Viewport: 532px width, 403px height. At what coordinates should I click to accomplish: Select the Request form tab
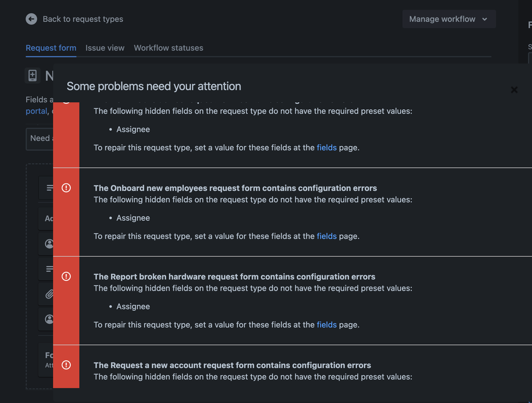tap(51, 48)
